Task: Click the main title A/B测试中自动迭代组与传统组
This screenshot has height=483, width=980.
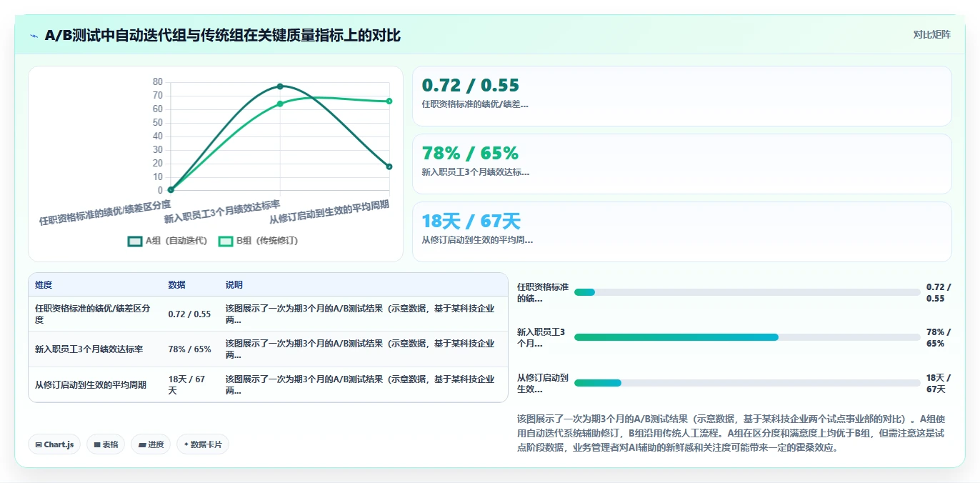Action: point(223,35)
